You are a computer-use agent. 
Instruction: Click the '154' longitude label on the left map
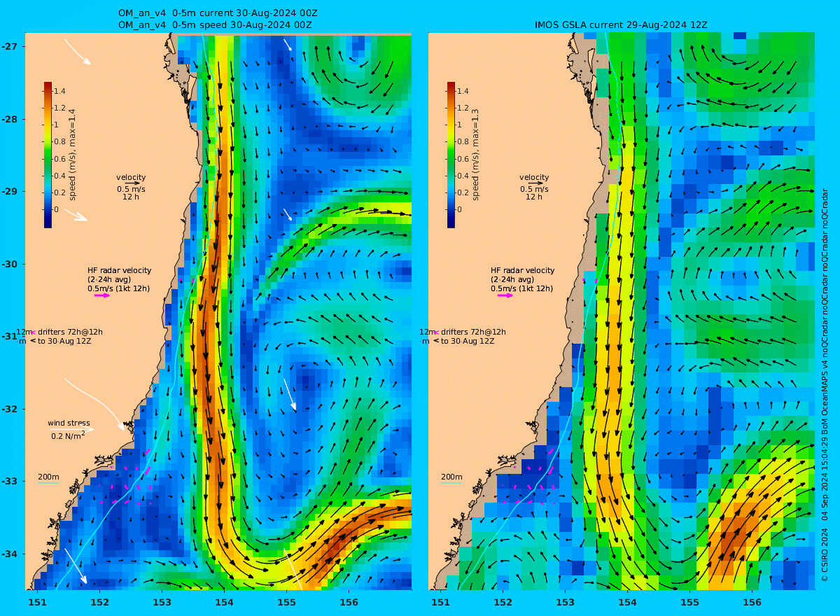pos(224,602)
